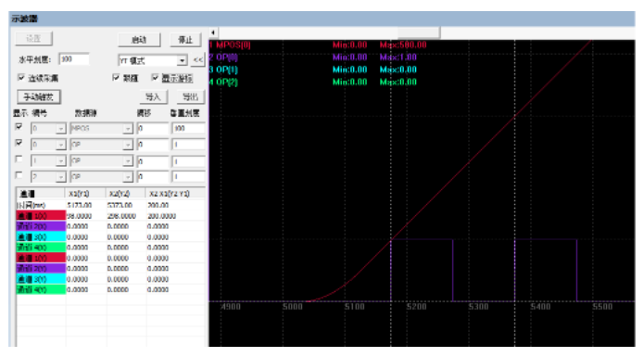Click offset field in third channel row
The image size is (644, 357).
click(153, 161)
